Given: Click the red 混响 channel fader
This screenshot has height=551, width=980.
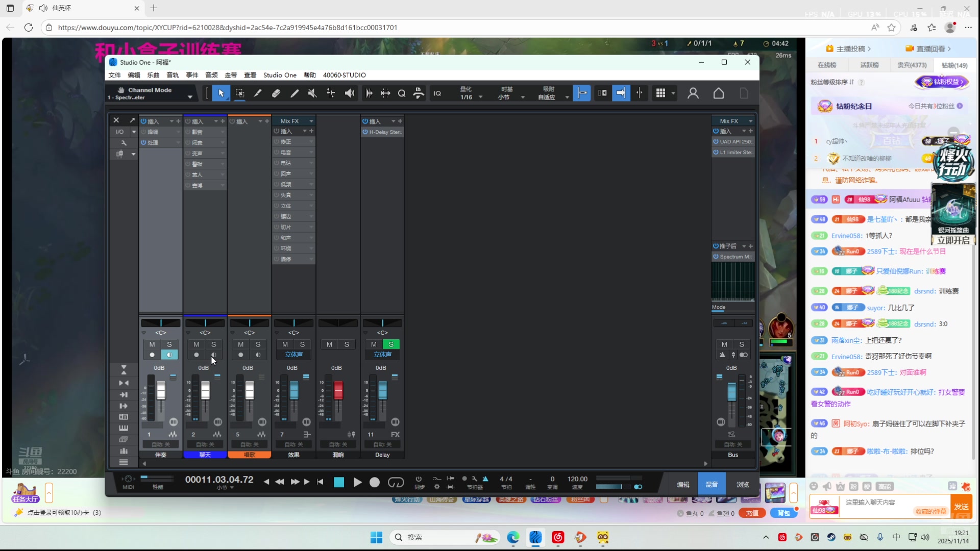Looking at the screenshot, I should [x=338, y=391].
